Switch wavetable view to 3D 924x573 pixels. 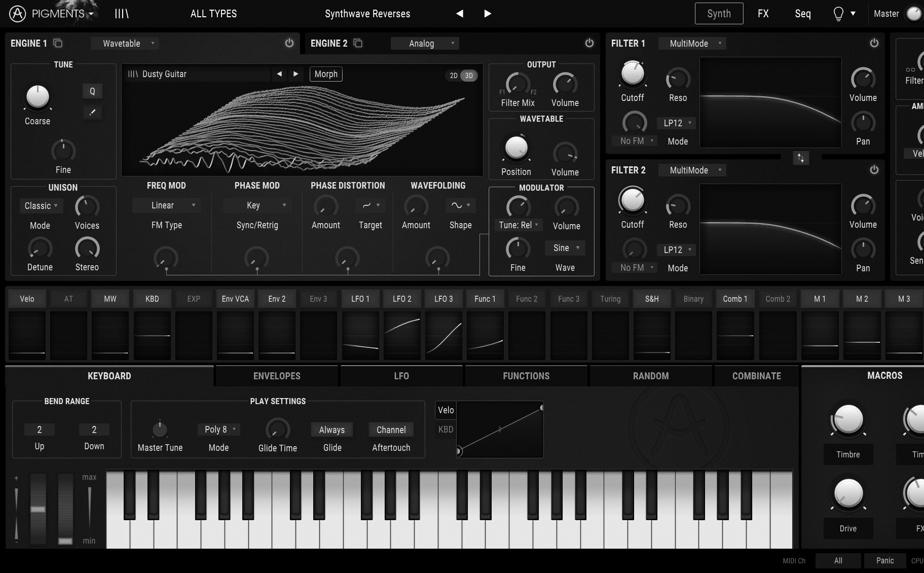pos(469,76)
